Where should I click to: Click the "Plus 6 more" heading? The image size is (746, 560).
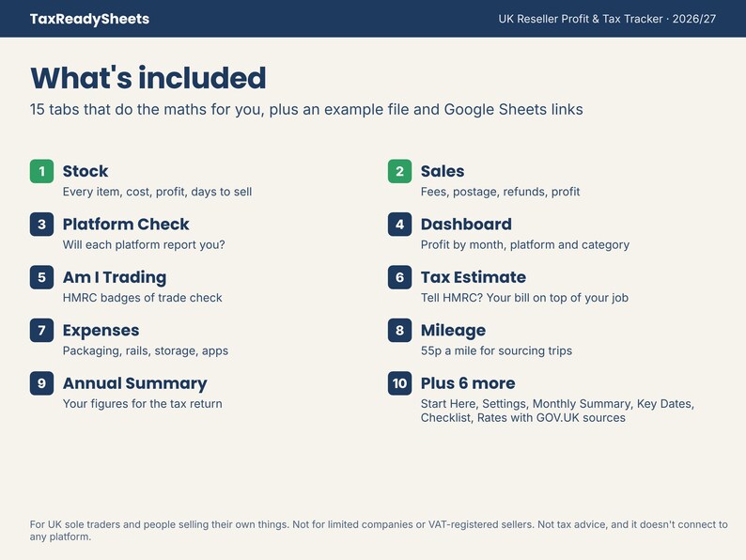(x=468, y=383)
